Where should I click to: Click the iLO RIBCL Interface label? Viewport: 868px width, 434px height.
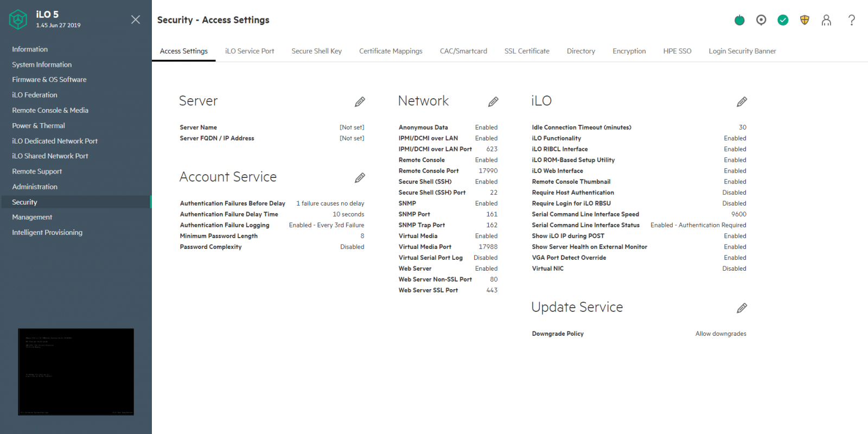coord(560,149)
